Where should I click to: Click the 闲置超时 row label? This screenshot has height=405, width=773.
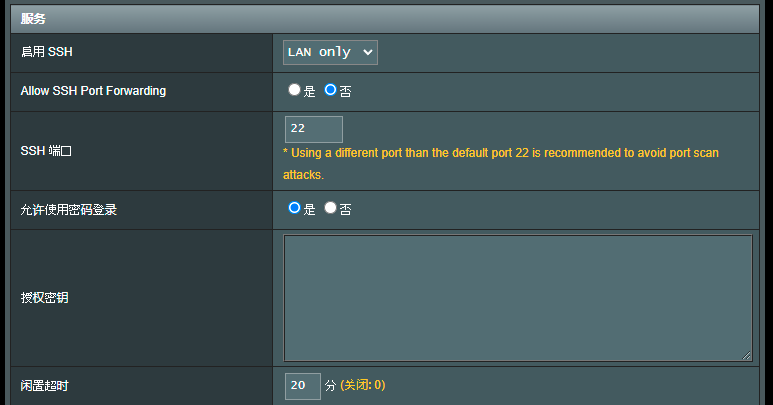pyautogui.click(x=44, y=386)
